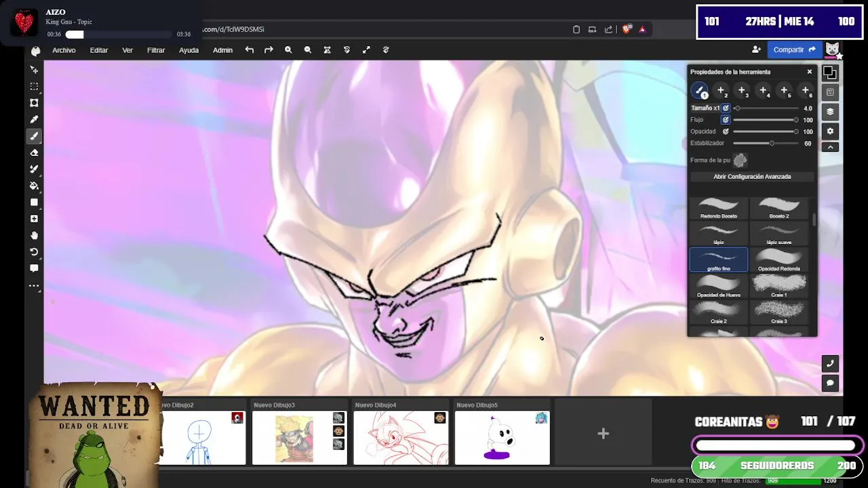Click Abrir Configuración Avanzada

pos(752,177)
